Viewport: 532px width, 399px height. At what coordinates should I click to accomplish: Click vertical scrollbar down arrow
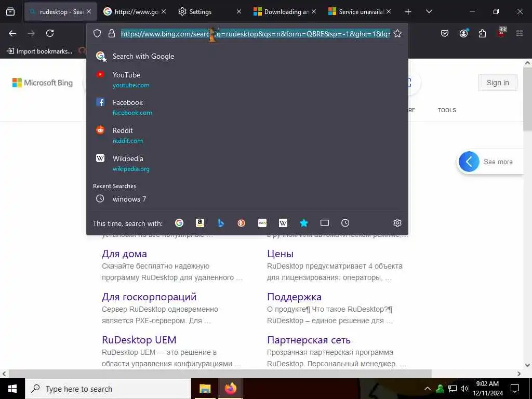coord(528,365)
